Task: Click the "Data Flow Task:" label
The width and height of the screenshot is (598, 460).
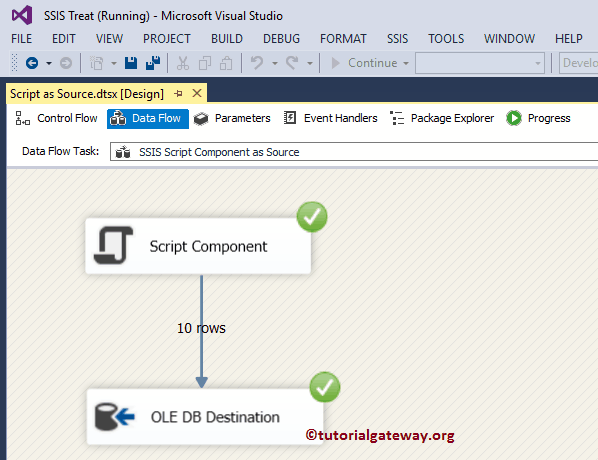Action: pos(60,151)
